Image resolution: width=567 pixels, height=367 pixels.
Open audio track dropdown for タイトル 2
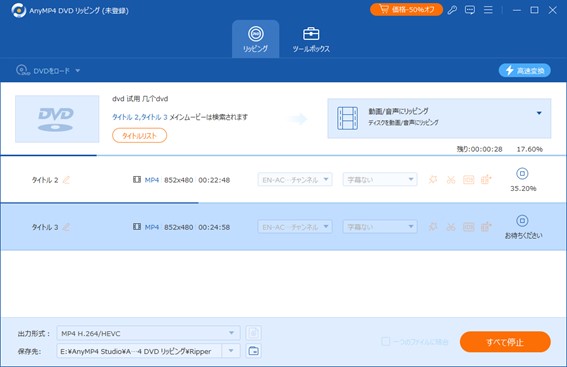295,179
